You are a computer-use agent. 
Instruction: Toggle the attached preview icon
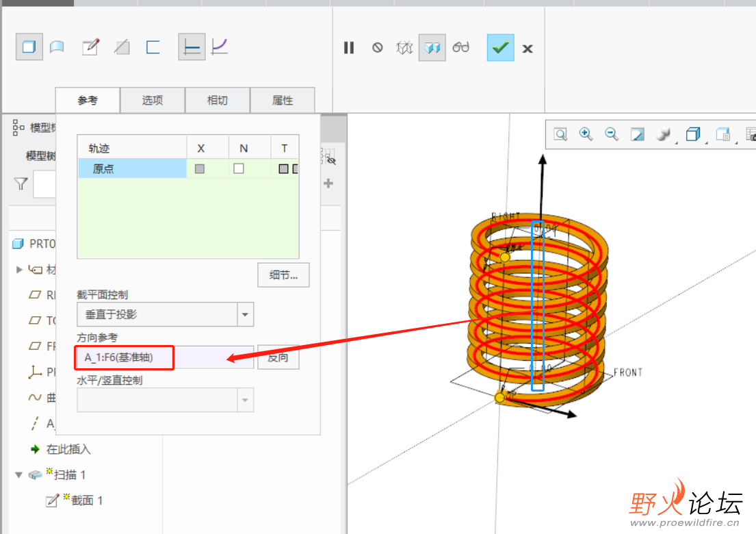point(432,47)
